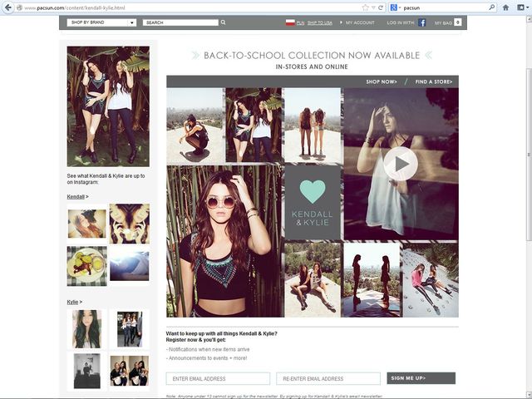Open browser home page icon

tap(506, 7)
